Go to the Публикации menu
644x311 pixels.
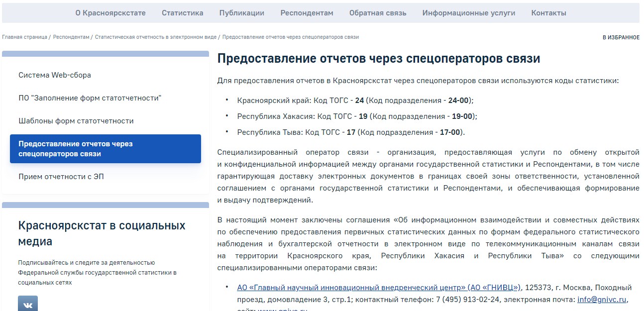(x=241, y=13)
